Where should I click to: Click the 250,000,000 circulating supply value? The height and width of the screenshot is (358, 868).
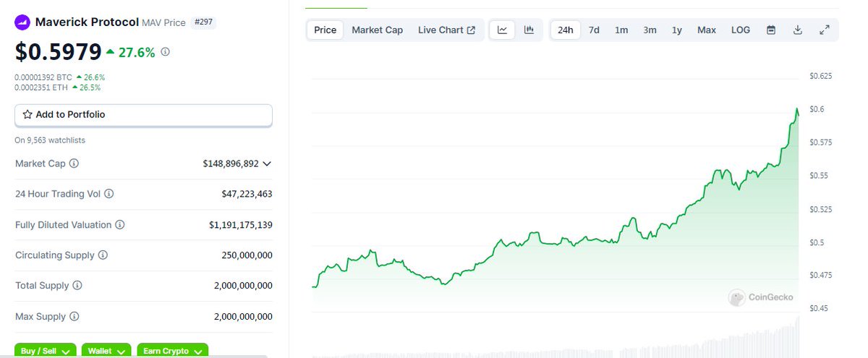[247, 255]
